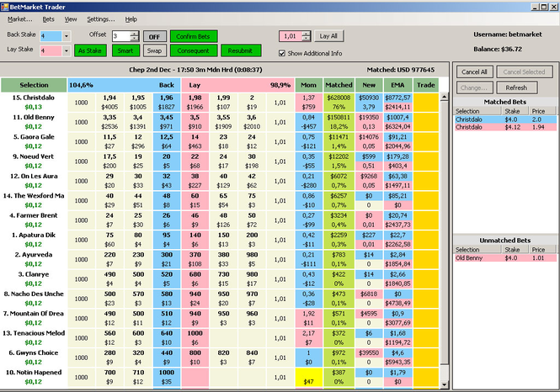560x392 pixels.
Task: Open the Bets menu
Action: click(x=48, y=19)
